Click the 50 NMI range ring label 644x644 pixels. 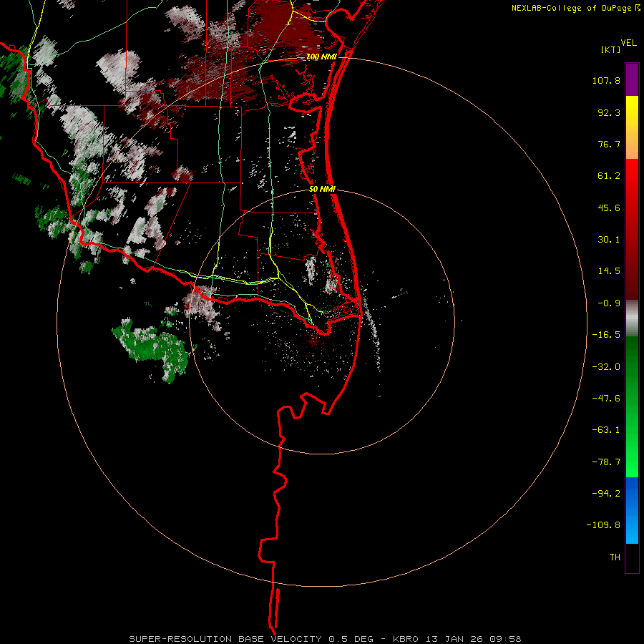point(323,189)
